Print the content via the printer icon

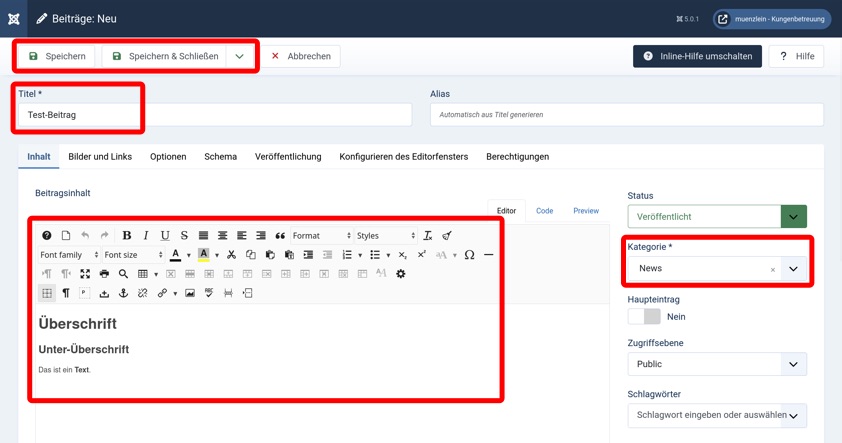pos(104,274)
